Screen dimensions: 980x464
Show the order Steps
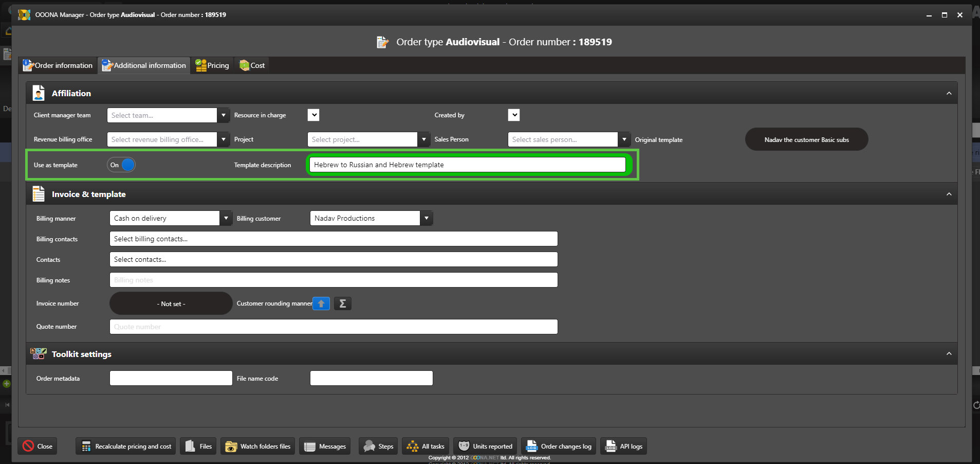pos(378,446)
